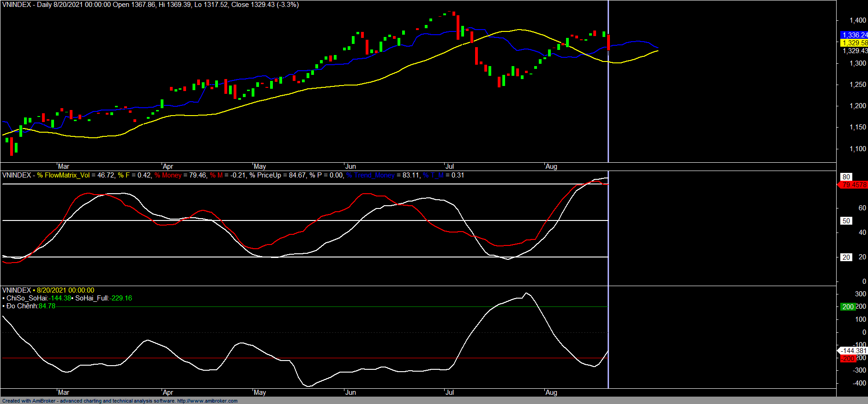868x404 pixels.
Task: Click the red -200 level tag
Action: pos(847,359)
